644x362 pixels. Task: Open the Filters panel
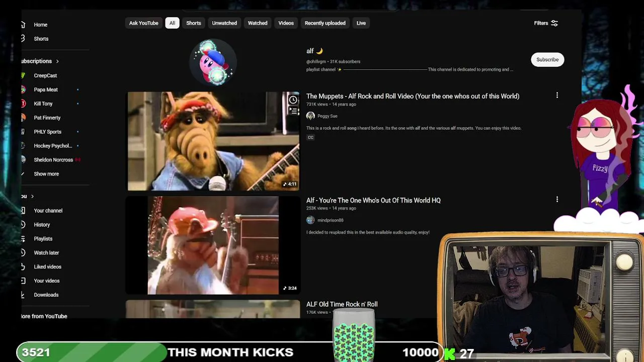(546, 23)
